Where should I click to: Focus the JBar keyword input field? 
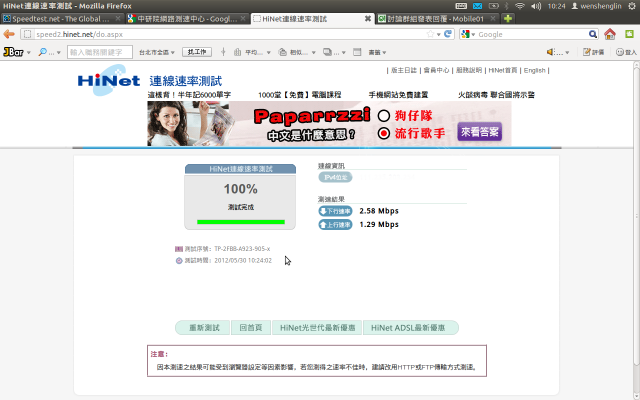tap(100, 52)
